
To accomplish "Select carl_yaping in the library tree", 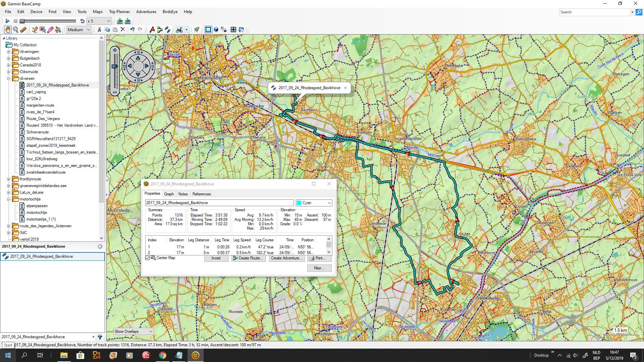I will 36,92.
